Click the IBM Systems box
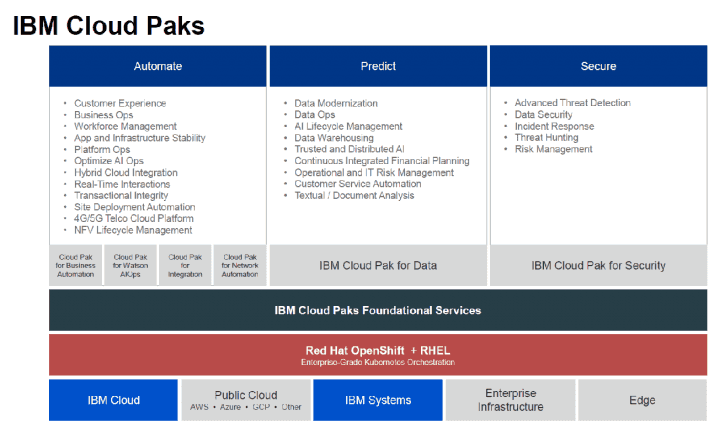The height and width of the screenshot is (423, 720). tap(378, 400)
